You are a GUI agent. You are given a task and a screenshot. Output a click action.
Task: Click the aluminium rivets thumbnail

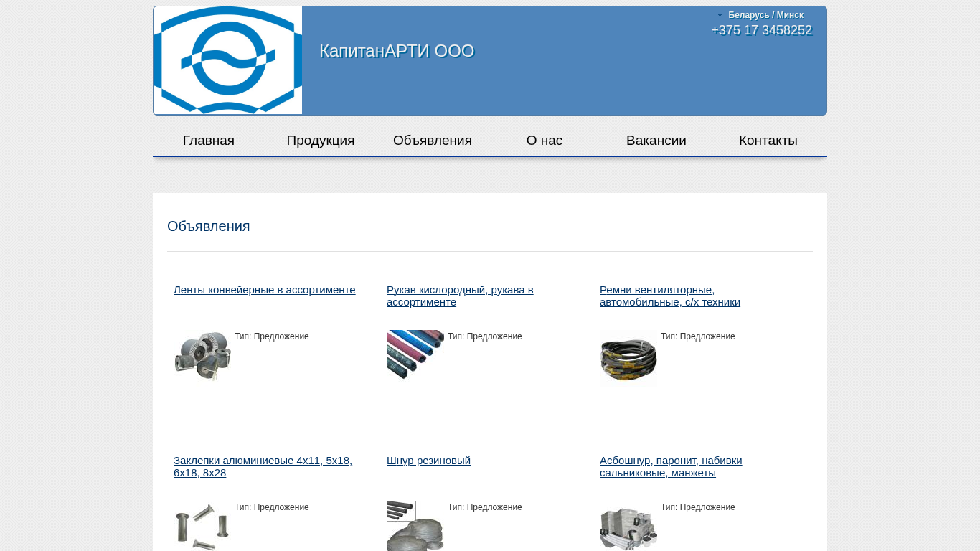202,526
